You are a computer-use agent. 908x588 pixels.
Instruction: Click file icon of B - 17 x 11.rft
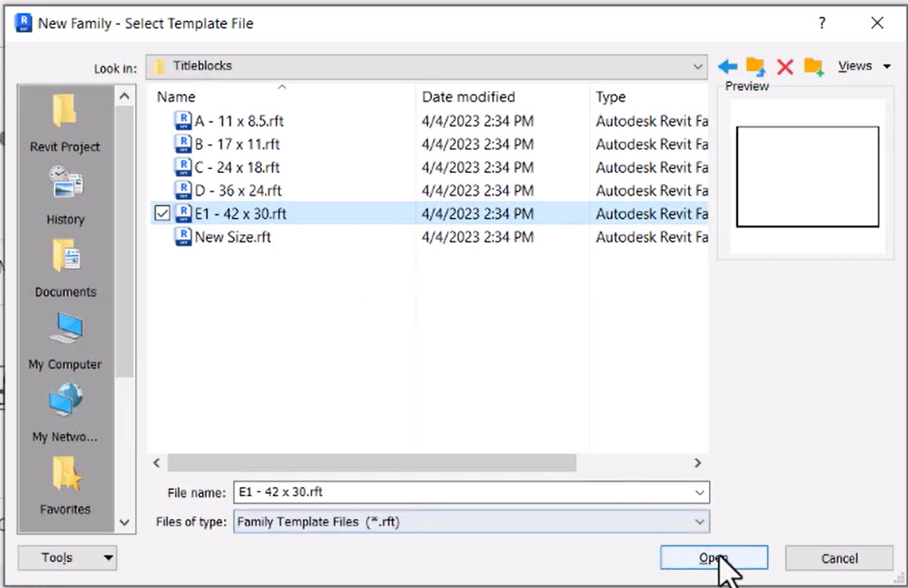(x=183, y=143)
